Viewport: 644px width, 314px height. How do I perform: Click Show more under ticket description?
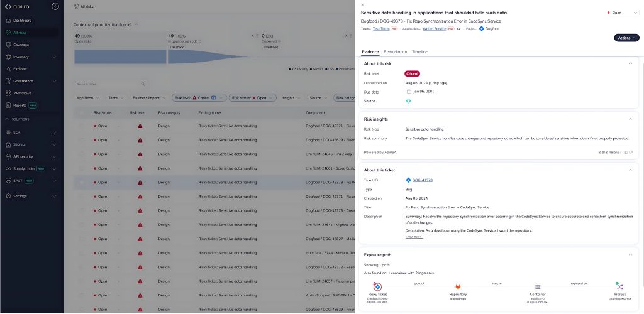[414, 237]
